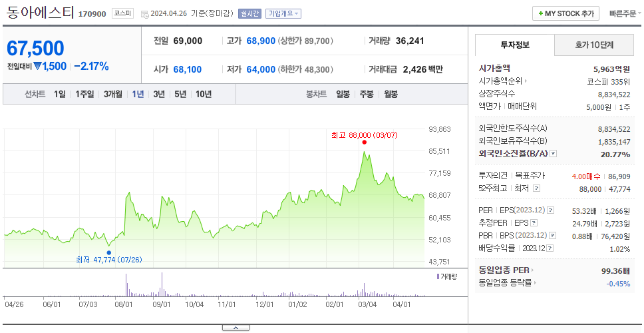
Task: Click the 동아에스티 stock name
Action: tap(40, 13)
